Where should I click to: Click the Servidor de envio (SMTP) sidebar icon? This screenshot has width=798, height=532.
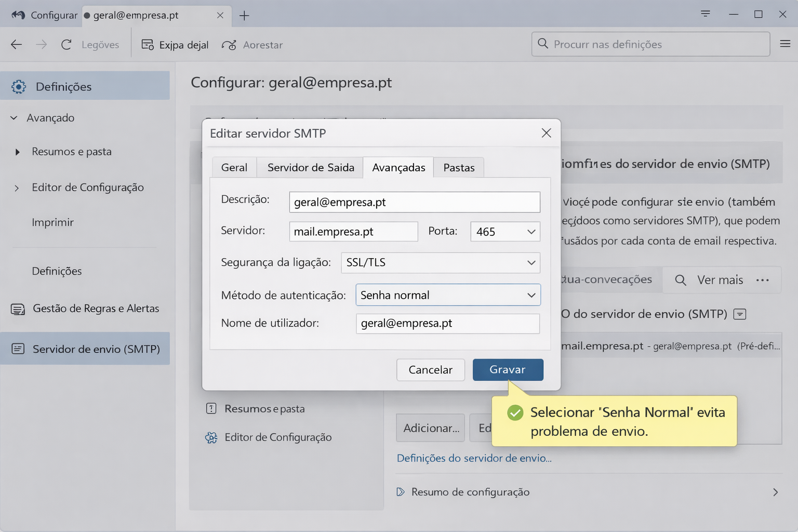[18, 349]
